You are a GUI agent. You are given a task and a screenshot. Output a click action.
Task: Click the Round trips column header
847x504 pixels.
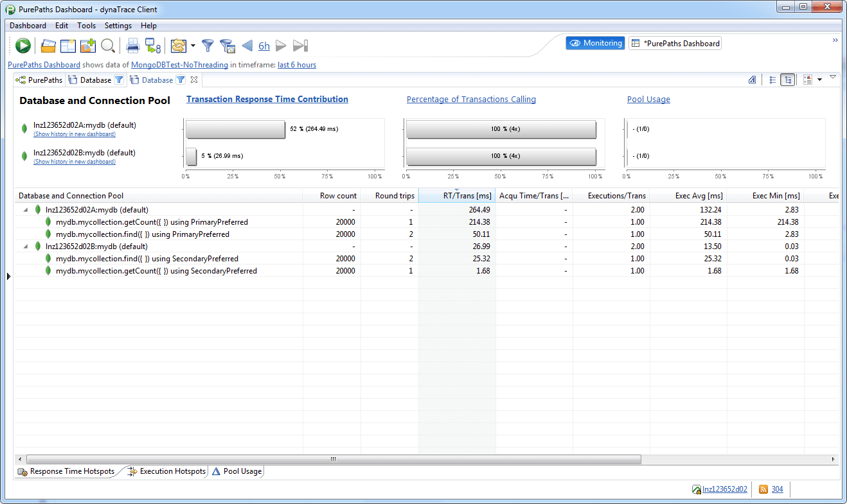[389, 196]
